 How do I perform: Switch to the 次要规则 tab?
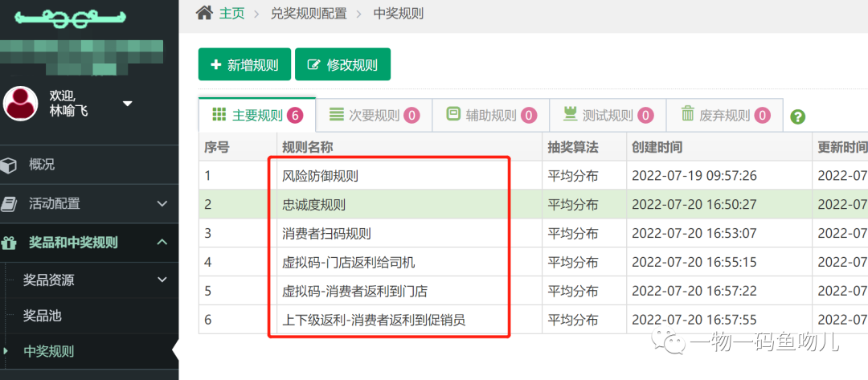[374, 115]
